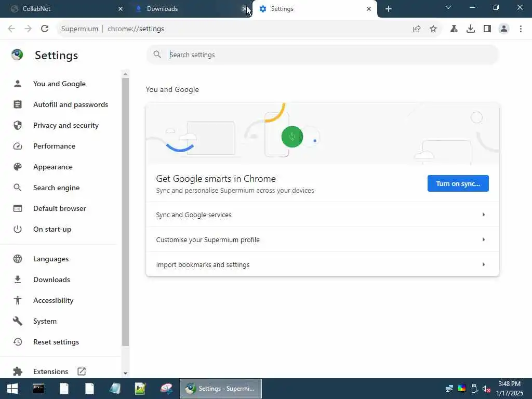
Task: Open the Appearance palette icon
Action: click(18, 167)
